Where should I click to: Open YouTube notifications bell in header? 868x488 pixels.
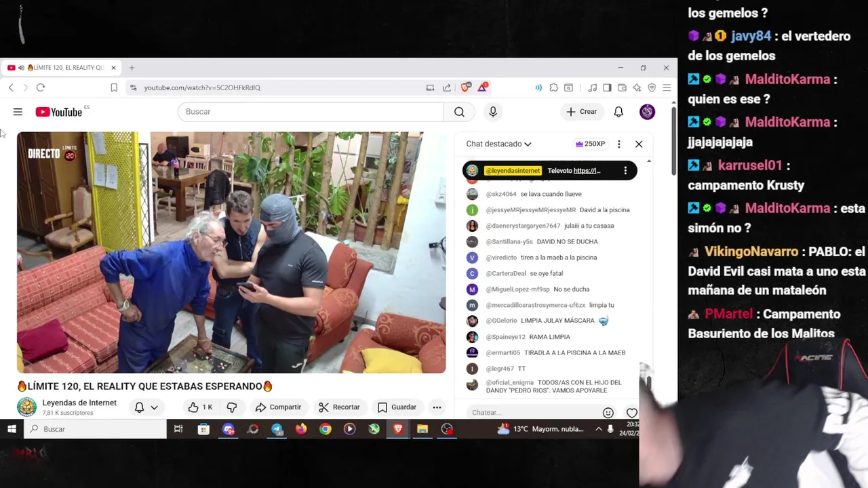(x=618, y=112)
